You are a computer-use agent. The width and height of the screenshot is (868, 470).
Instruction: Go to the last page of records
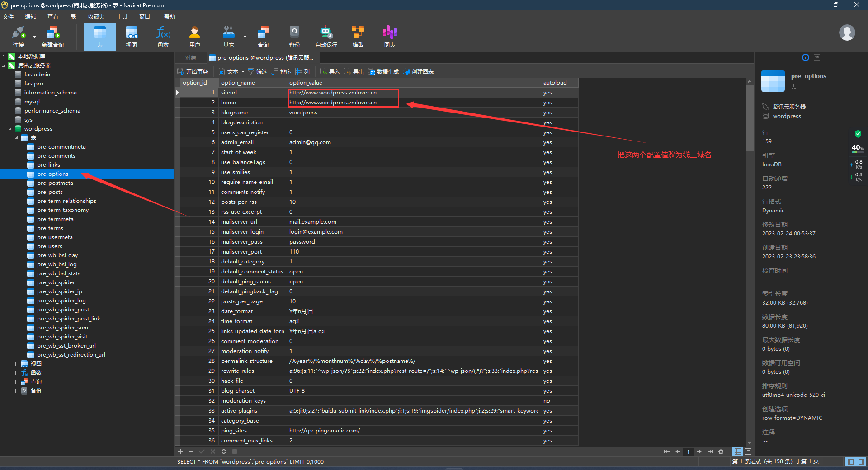pos(710,451)
